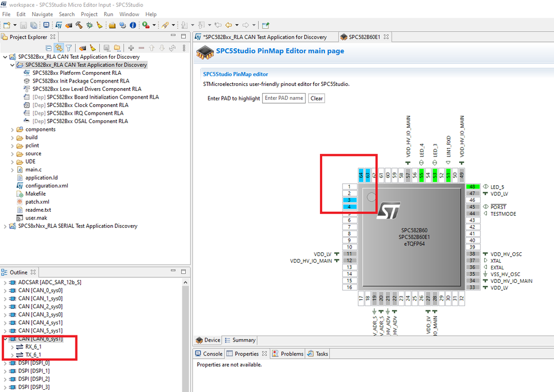Collapse all in Project Explorer
This screenshot has width=554, height=392.
(49, 48)
